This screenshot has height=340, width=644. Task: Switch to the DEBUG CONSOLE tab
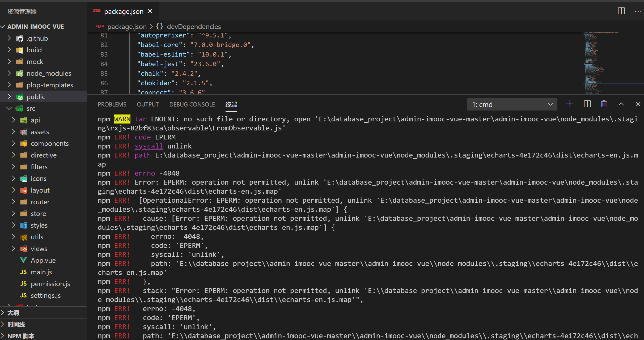(x=192, y=104)
